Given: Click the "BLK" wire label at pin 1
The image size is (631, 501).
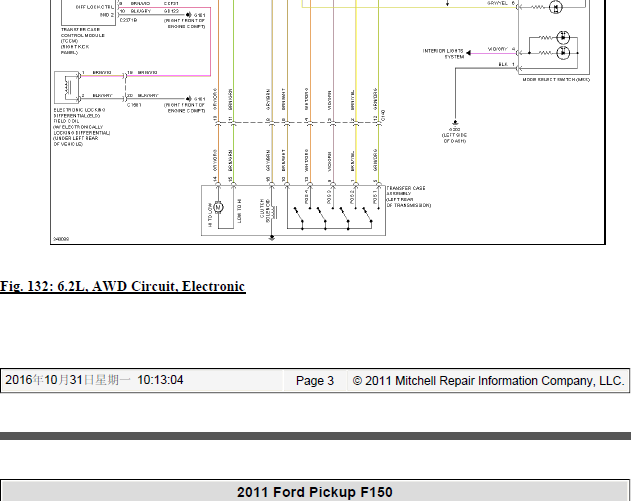Looking at the screenshot, I should pyautogui.click(x=503, y=64).
